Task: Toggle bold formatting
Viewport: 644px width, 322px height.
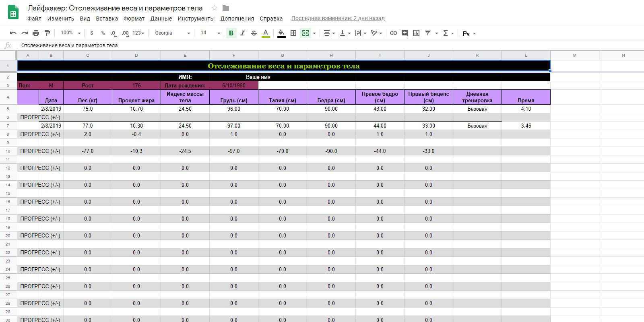Action: pos(231,33)
